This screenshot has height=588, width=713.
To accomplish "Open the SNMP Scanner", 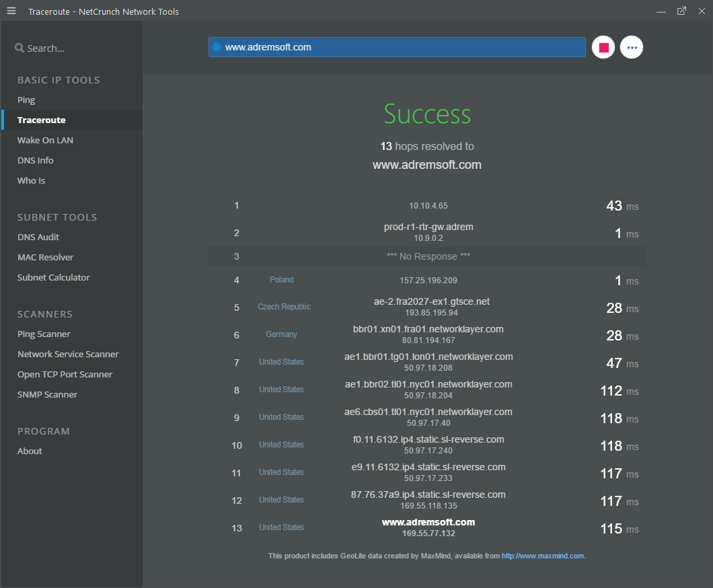I will tap(47, 394).
